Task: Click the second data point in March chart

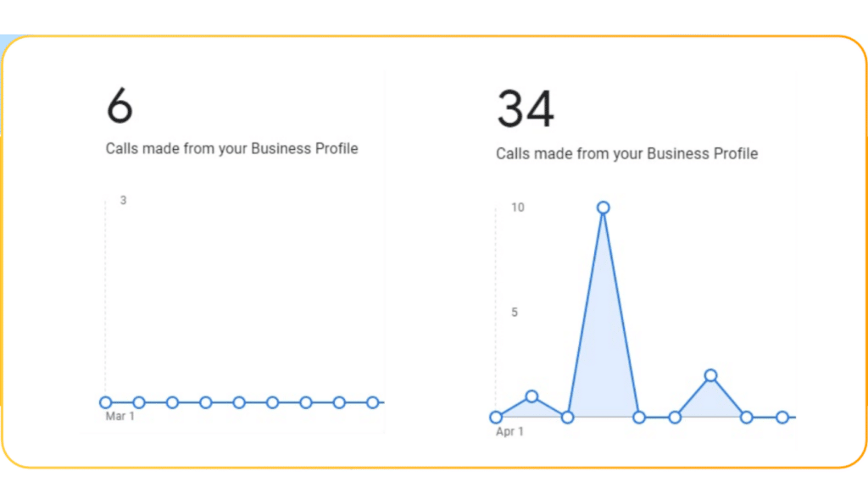Action: click(139, 402)
